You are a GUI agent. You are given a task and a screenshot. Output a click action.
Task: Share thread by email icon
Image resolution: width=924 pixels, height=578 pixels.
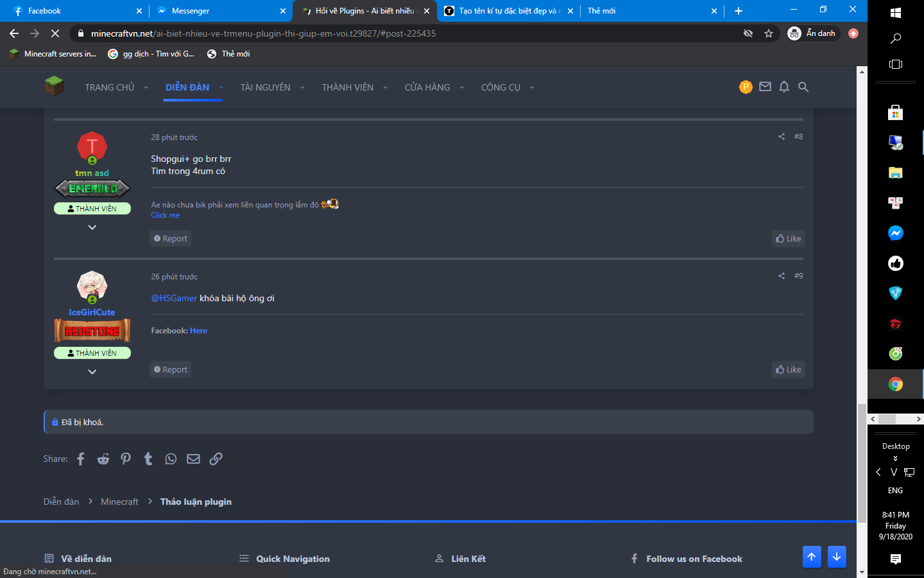click(193, 459)
